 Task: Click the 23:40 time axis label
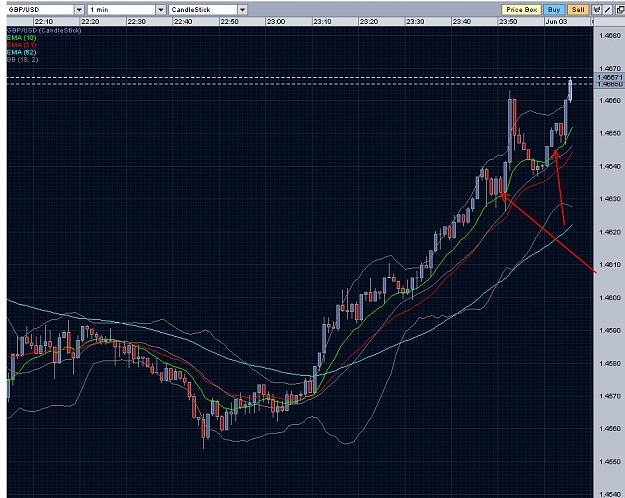coord(462,22)
